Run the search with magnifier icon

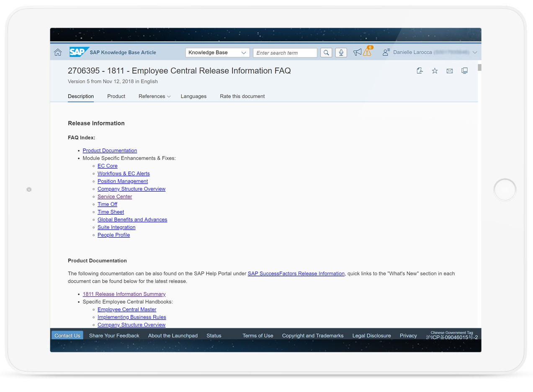pos(326,53)
